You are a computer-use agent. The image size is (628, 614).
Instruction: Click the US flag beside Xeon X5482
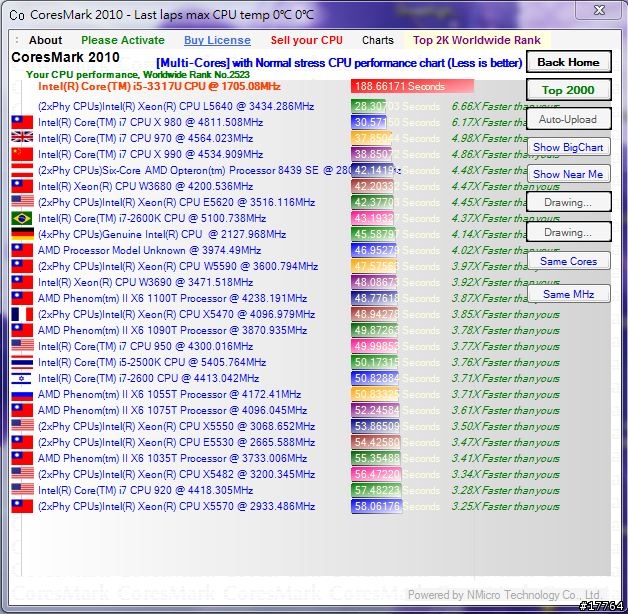22,475
